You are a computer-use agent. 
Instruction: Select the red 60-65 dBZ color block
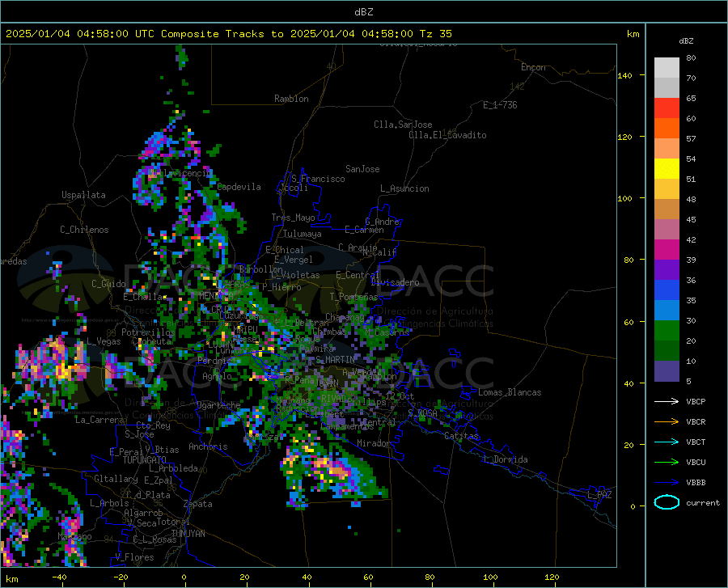coord(667,108)
